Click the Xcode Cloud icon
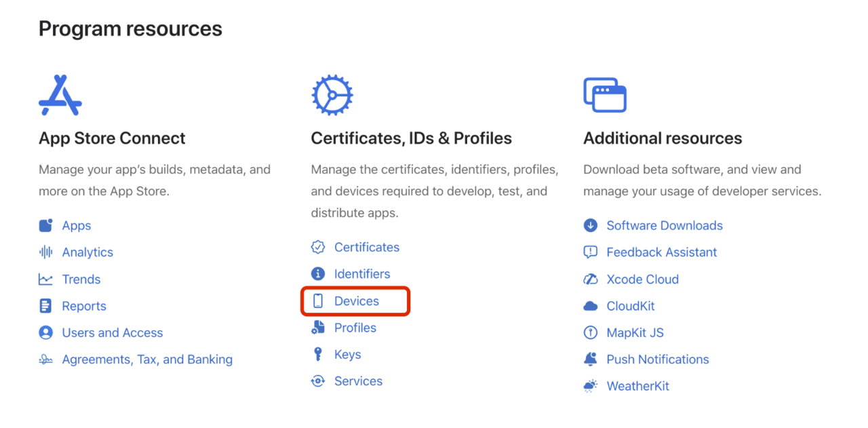This screenshot has width=868, height=428. (591, 279)
